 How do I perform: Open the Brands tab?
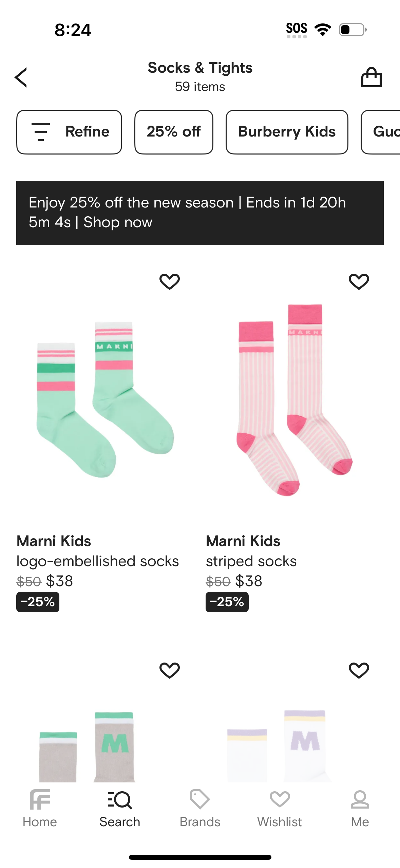pos(200,809)
